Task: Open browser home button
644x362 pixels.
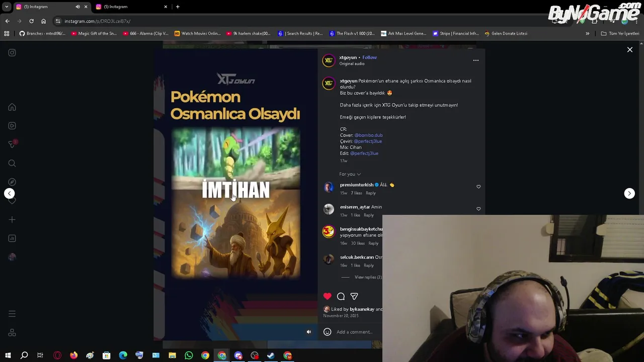Action: [43, 21]
